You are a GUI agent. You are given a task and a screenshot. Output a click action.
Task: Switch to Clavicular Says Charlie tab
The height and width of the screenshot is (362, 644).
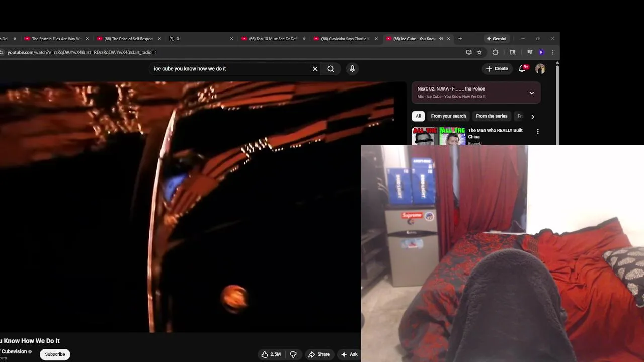(x=345, y=39)
